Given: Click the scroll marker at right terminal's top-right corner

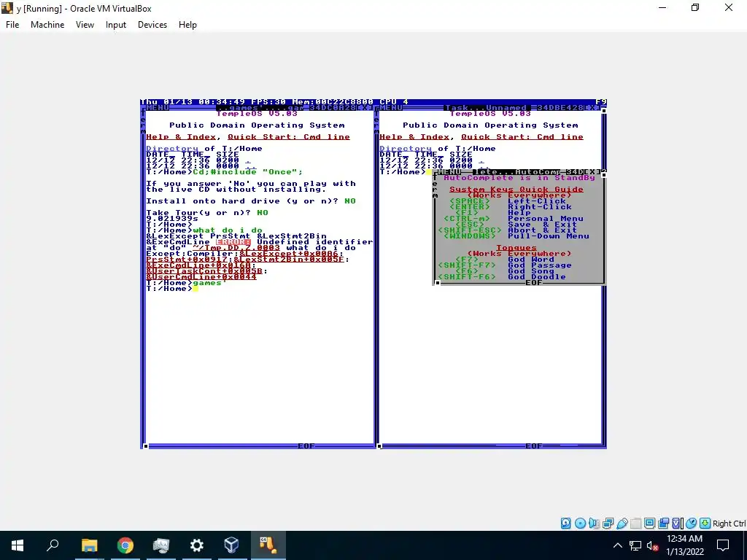Looking at the screenshot, I should tap(603, 111).
